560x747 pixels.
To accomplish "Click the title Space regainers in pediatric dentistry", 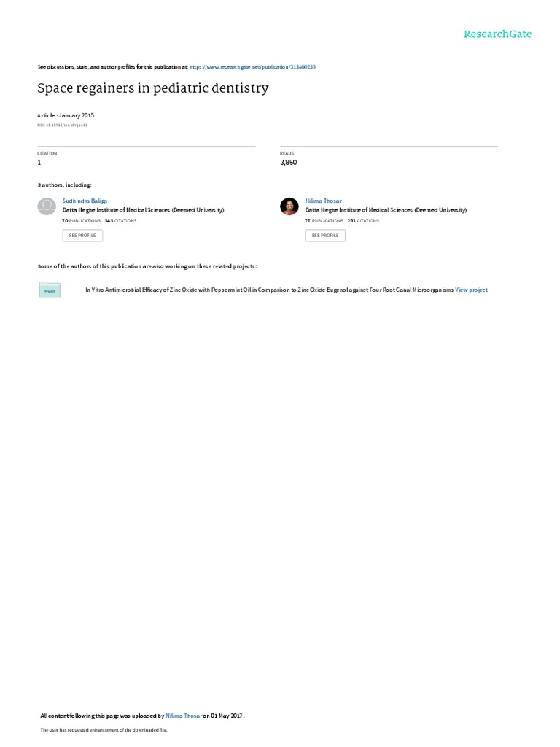I will pyautogui.click(x=153, y=88).
